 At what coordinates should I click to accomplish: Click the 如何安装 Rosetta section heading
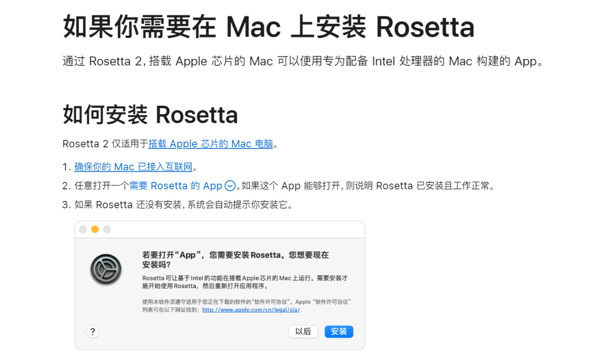click(x=150, y=115)
